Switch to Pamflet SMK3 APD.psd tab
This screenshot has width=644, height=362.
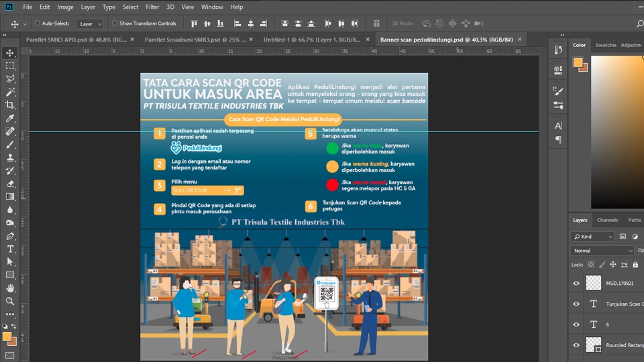coord(76,40)
